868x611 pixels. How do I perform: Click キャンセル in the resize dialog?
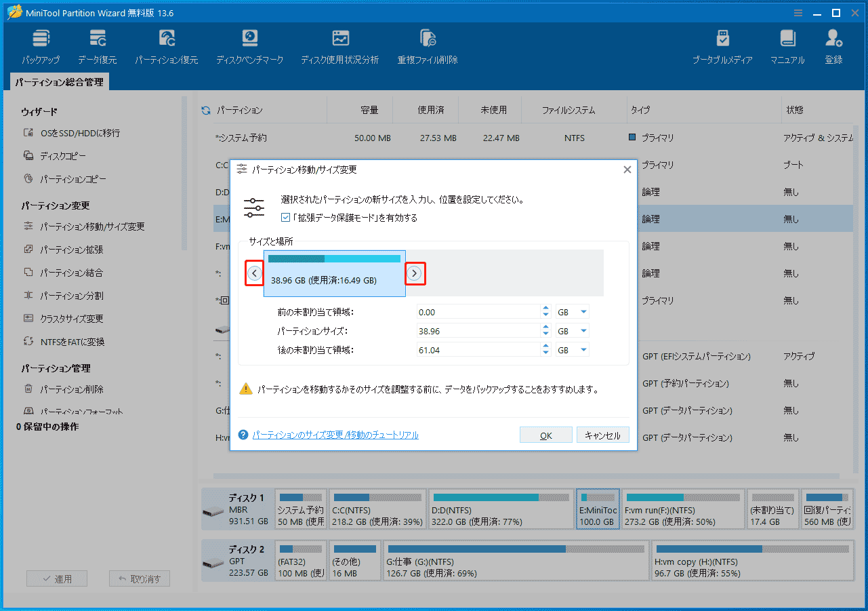[603, 435]
